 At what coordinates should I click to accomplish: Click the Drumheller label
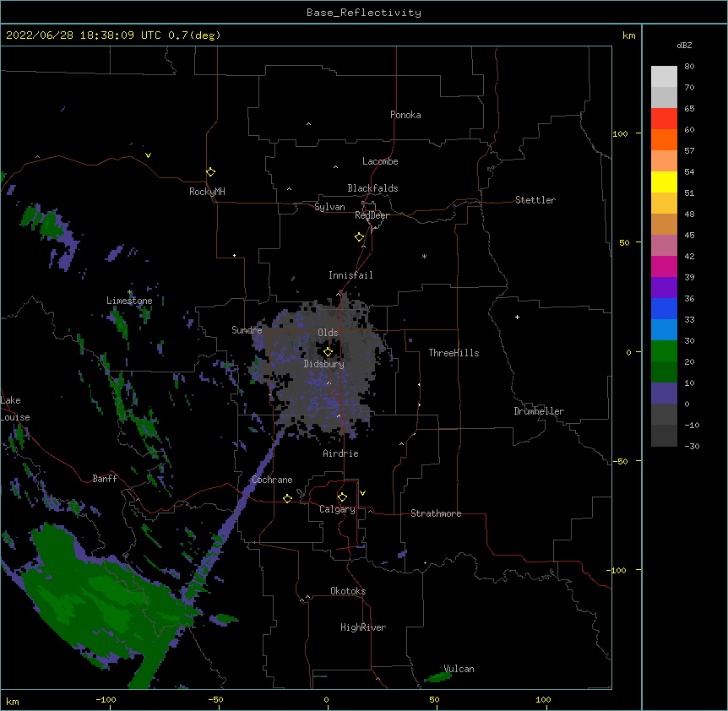(x=539, y=411)
